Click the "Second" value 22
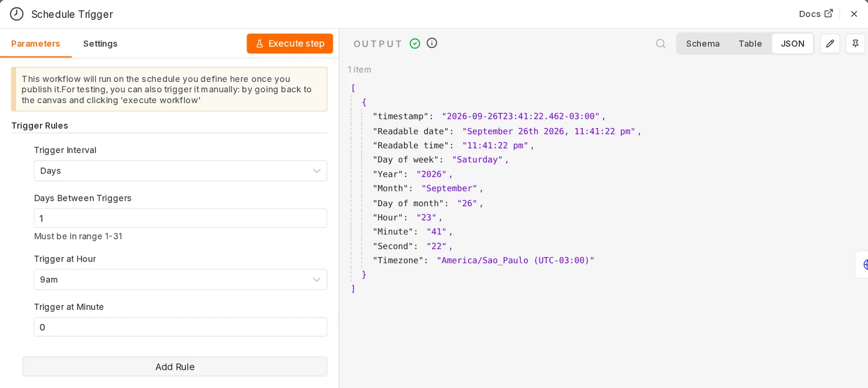 point(436,246)
